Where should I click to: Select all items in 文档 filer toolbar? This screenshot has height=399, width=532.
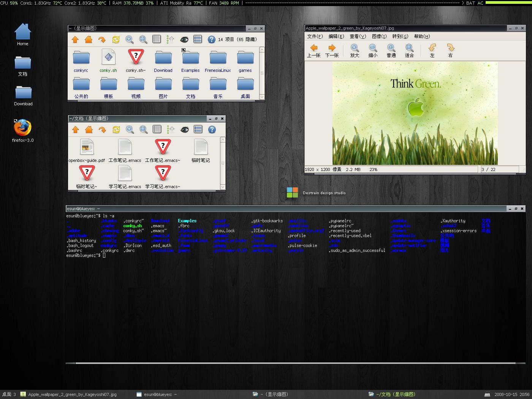coord(198,129)
